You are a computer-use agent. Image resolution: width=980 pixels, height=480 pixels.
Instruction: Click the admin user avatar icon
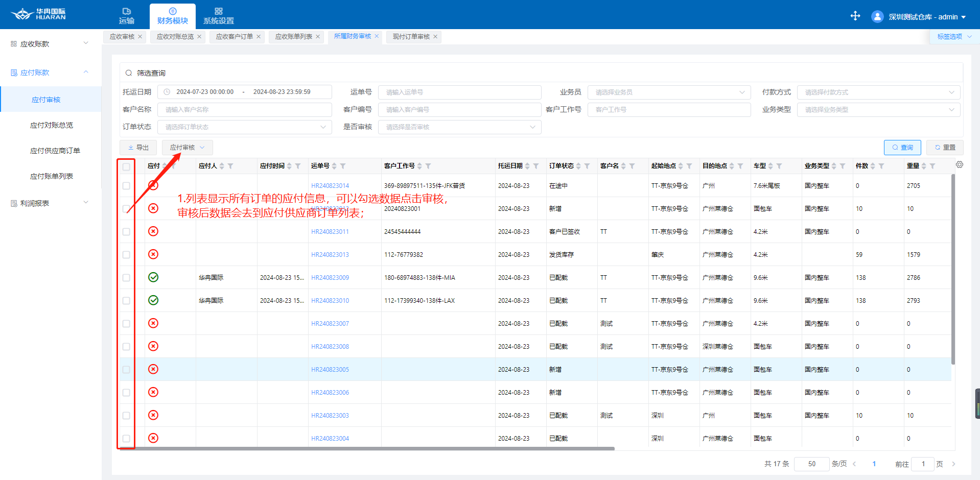click(x=877, y=17)
